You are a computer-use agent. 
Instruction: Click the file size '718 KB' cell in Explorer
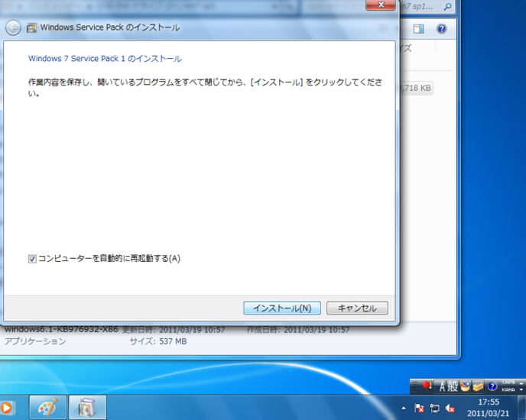click(416, 88)
